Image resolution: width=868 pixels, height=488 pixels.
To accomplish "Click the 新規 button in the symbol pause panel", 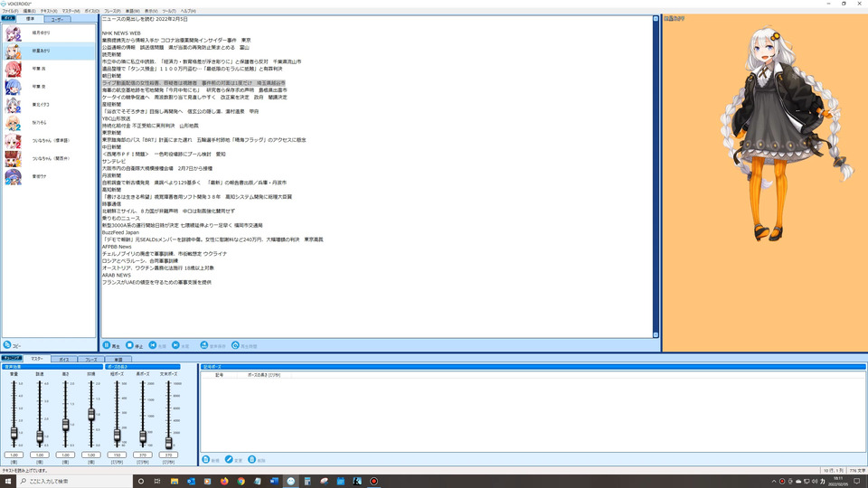I will point(211,460).
